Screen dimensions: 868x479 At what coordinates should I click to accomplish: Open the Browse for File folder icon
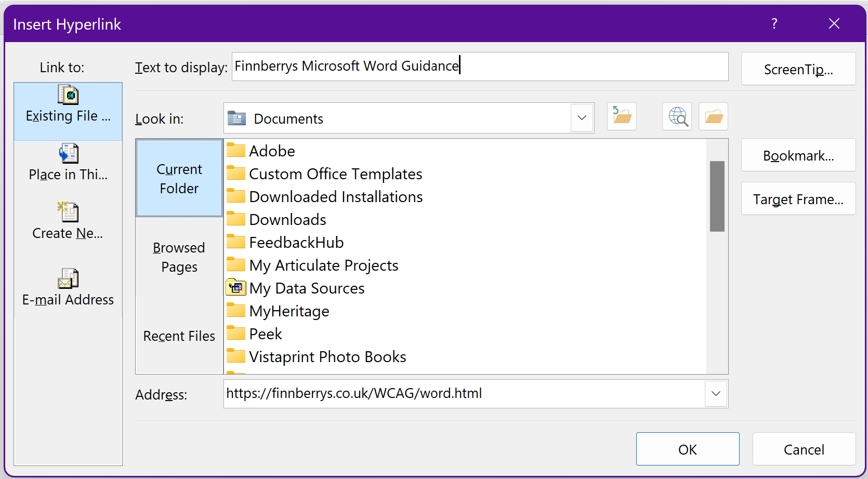(x=713, y=116)
